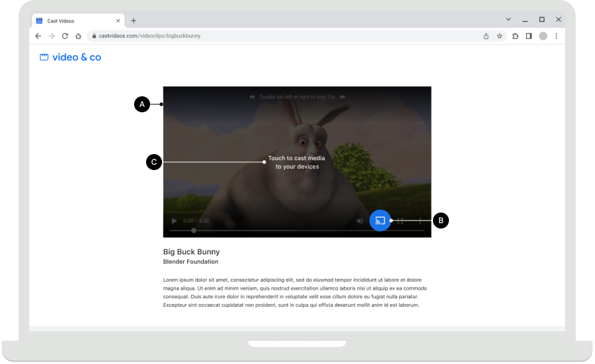Open the Chrome three-dot menu
595x364 pixels.
coord(556,36)
